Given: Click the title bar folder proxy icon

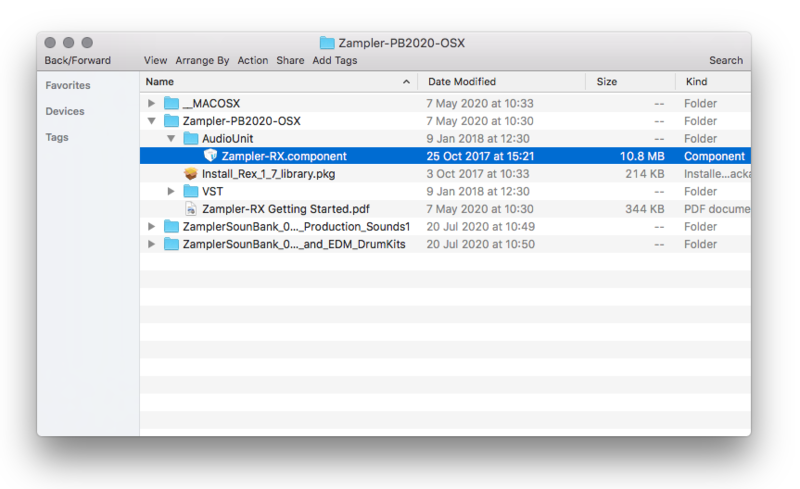Looking at the screenshot, I should [327, 43].
